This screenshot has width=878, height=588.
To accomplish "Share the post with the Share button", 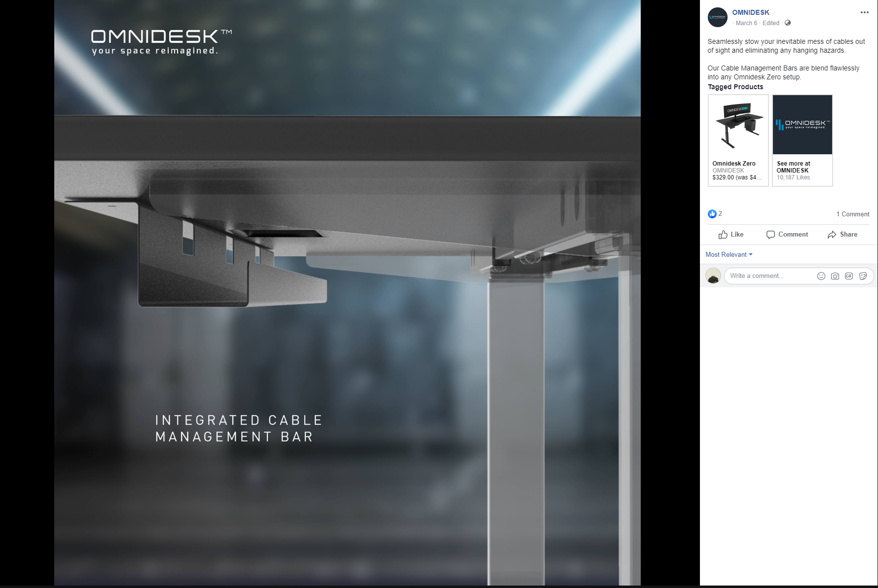I will [842, 235].
